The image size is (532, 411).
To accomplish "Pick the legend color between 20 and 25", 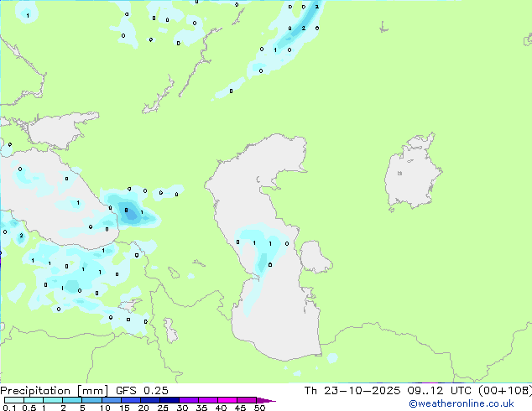I will (x=151, y=401).
